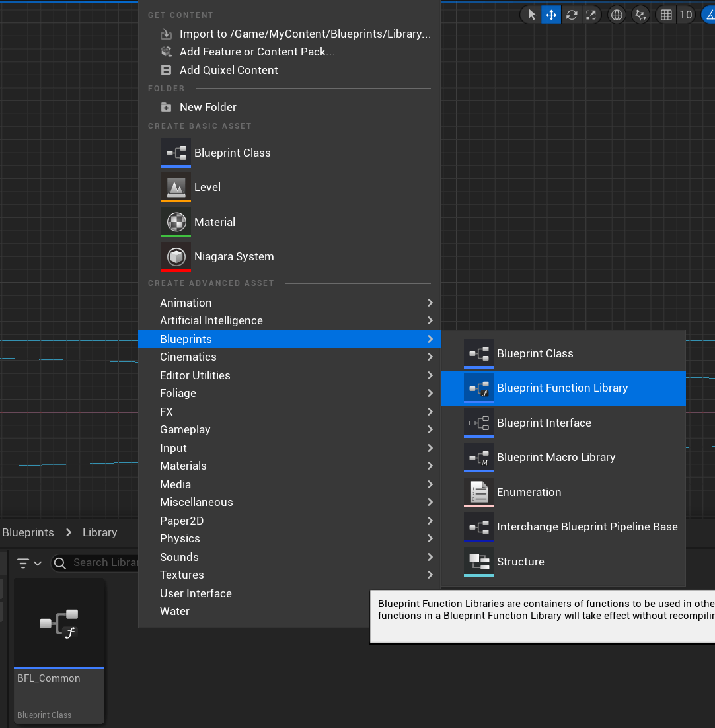Toggle world coordinate system globe icon
This screenshot has width=715, height=728.
pyautogui.click(x=617, y=15)
